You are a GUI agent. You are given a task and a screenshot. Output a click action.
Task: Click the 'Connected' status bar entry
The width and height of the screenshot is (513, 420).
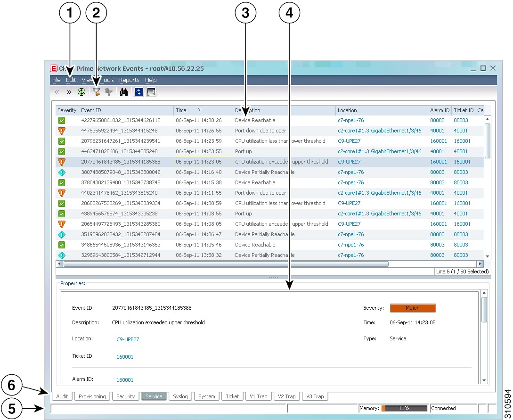[443, 408]
